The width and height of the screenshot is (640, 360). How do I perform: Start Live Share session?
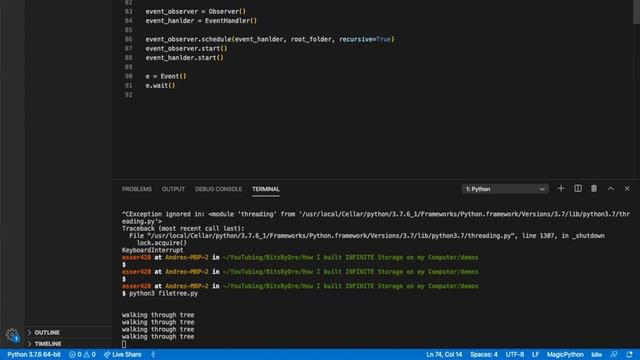pos(122,354)
